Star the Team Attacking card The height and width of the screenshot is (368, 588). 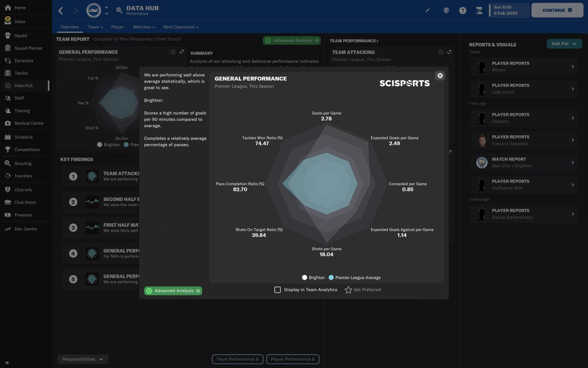pyautogui.click(x=441, y=52)
